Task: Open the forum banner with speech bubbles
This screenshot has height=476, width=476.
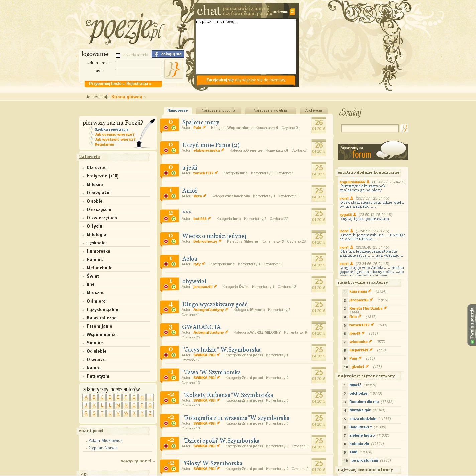Action: coord(373,151)
